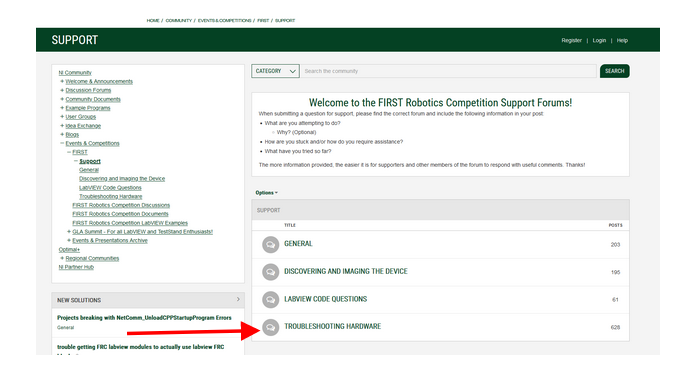Click the LabVIEW Code Questions forum icon

270,300
